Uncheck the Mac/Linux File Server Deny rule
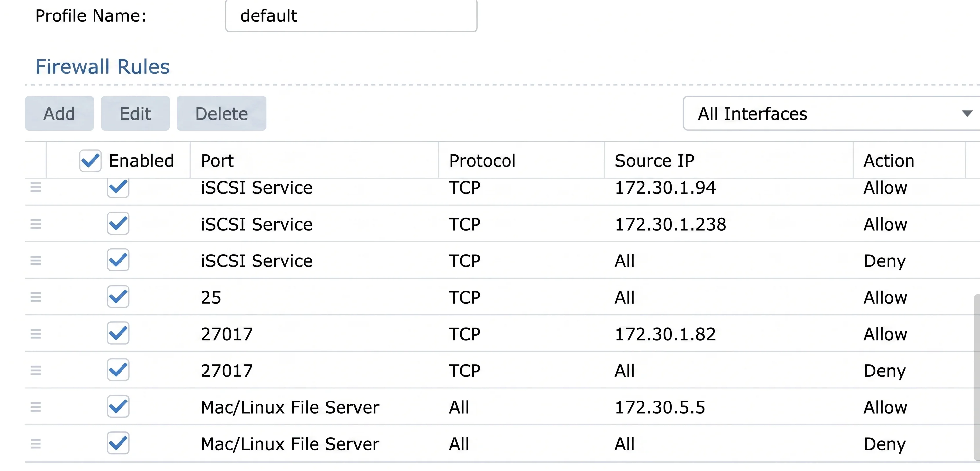Image resolution: width=980 pixels, height=471 pixels. [x=118, y=443]
